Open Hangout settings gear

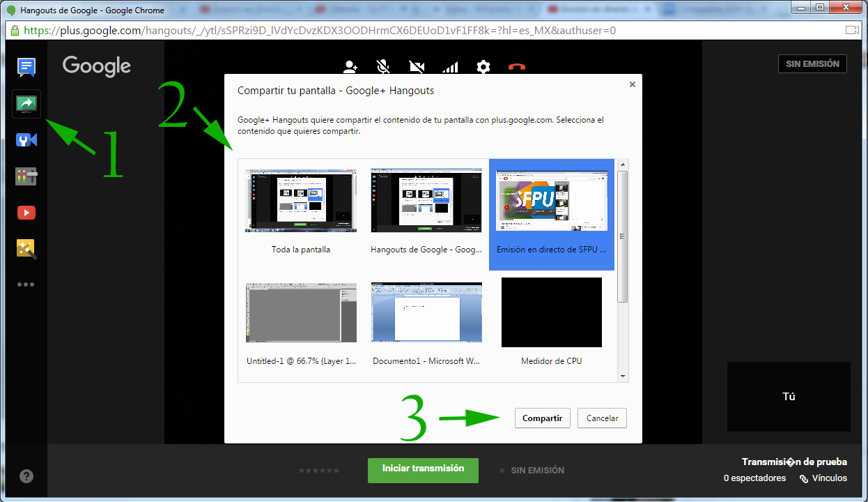pyautogui.click(x=483, y=67)
